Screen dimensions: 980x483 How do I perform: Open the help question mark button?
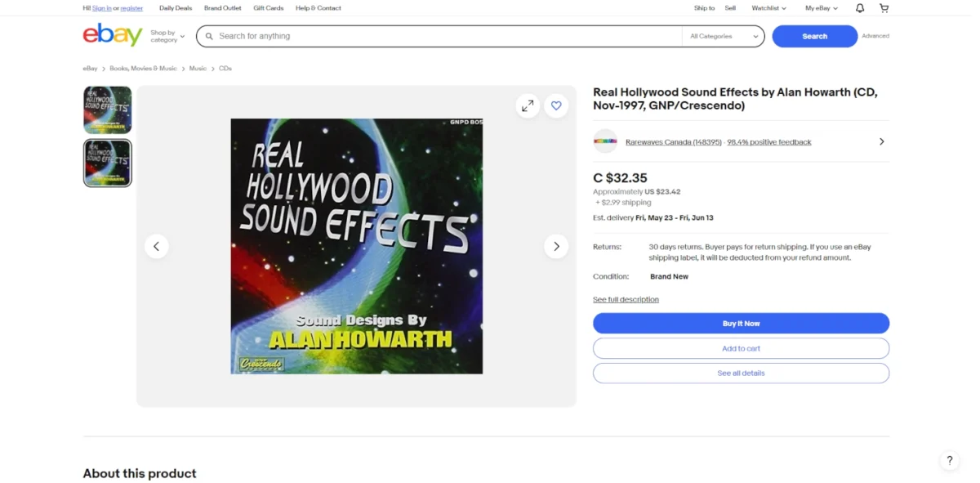click(x=949, y=460)
